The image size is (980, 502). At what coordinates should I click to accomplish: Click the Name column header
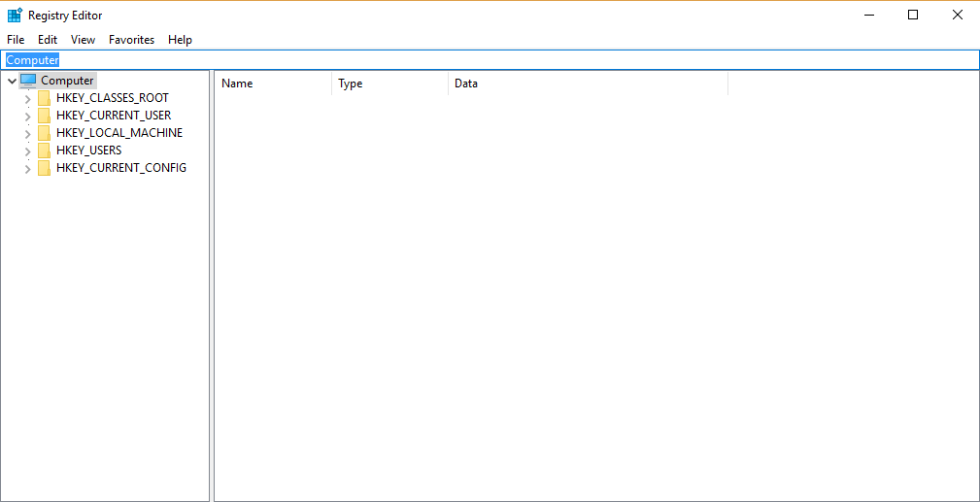point(273,84)
